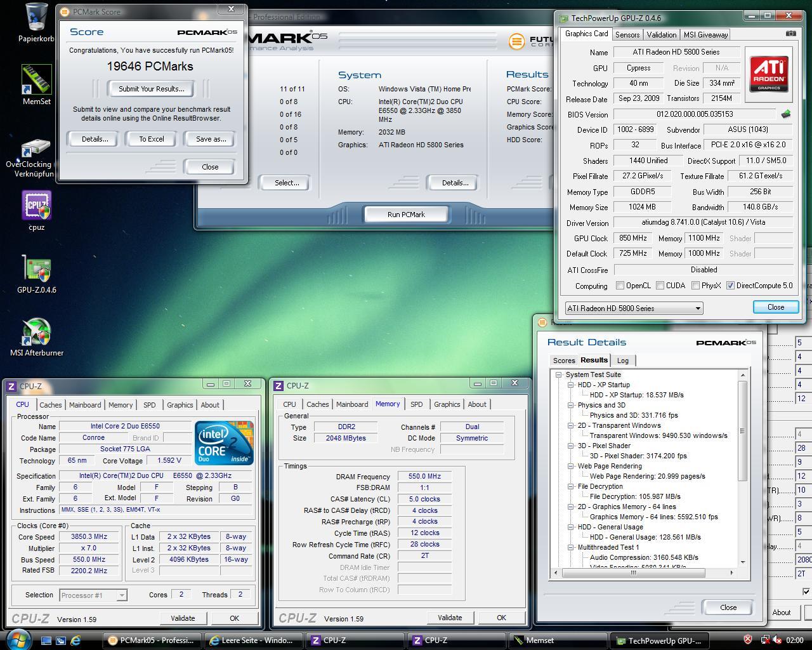Collapse the 3D - Pixel Shader node
The image size is (812, 650).
click(x=571, y=446)
